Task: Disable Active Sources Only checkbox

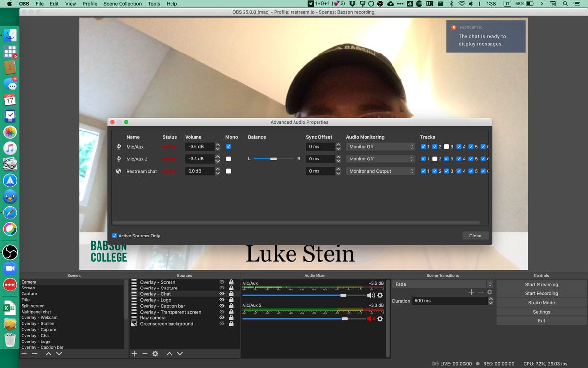Action: (x=115, y=236)
